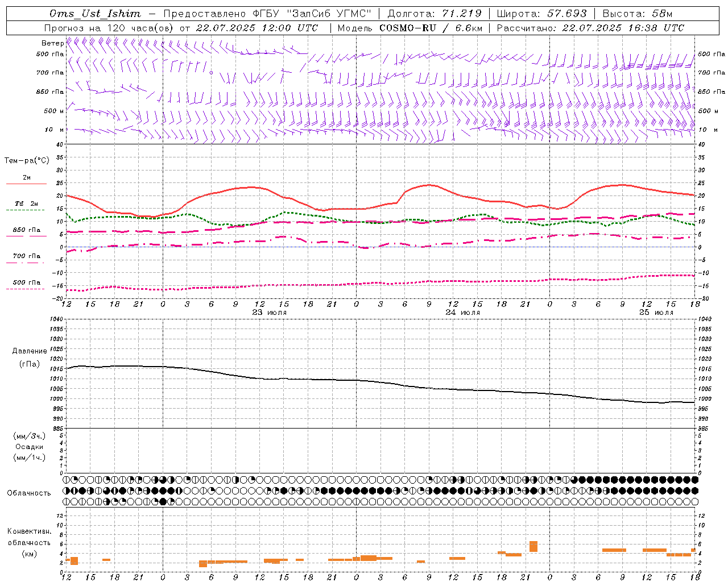Click '1040' on pressure left axis

57,319
